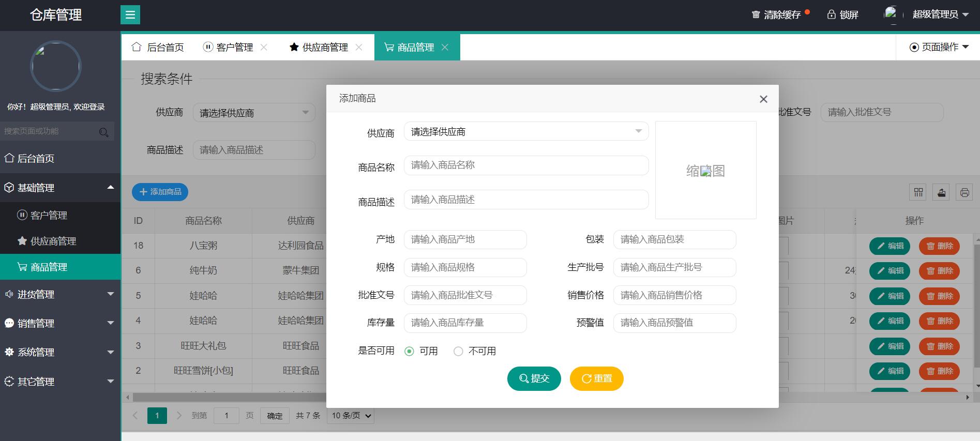
Task: Expand the 其它管理 sidebar group
Action: click(60, 382)
